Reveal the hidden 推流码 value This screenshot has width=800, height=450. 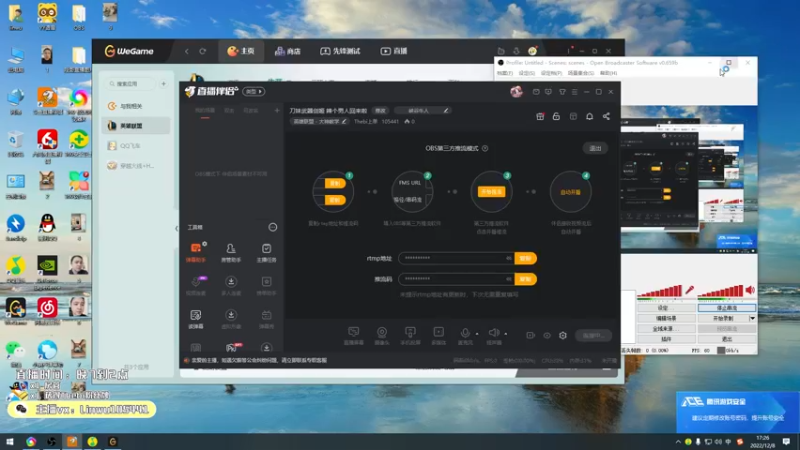pos(508,279)
